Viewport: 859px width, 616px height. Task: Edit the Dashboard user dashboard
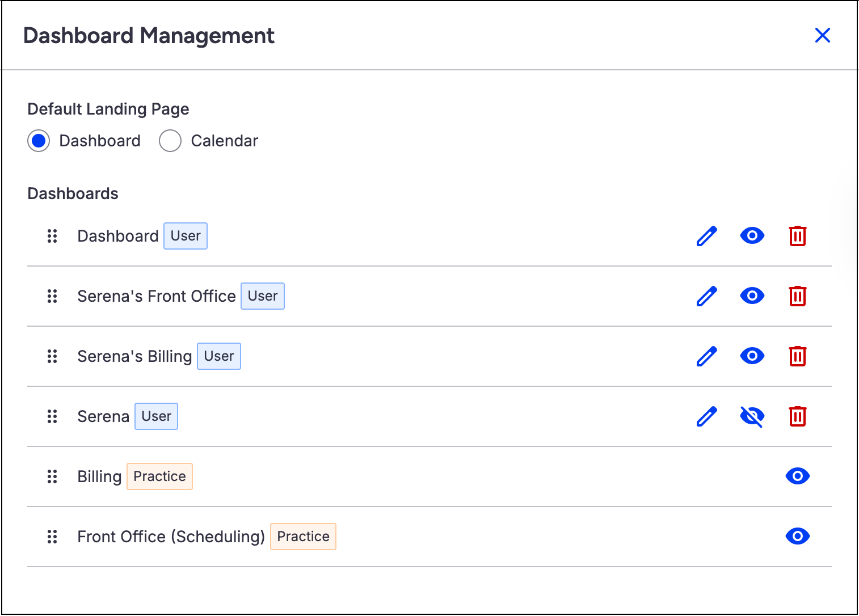(x=706, y=236)
